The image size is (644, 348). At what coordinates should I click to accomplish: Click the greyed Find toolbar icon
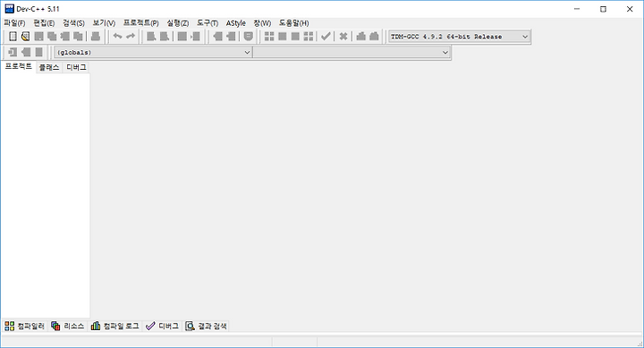[151, 37]
